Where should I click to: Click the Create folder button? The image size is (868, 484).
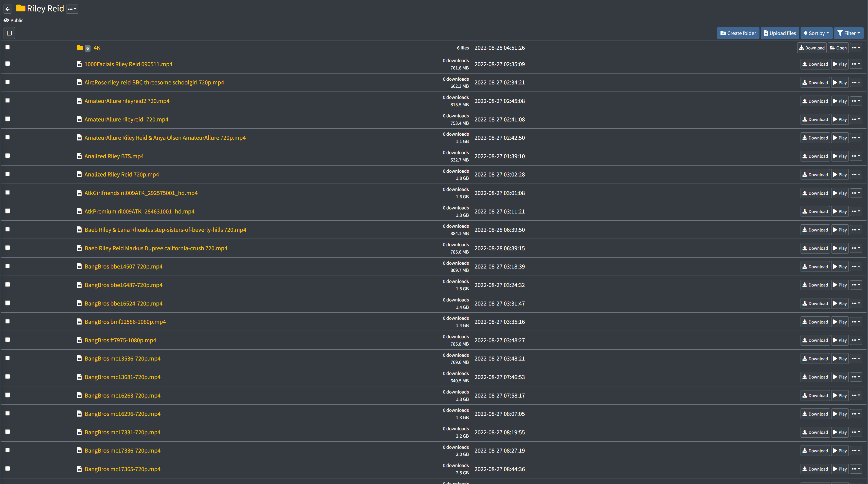(x=738, y=33)
